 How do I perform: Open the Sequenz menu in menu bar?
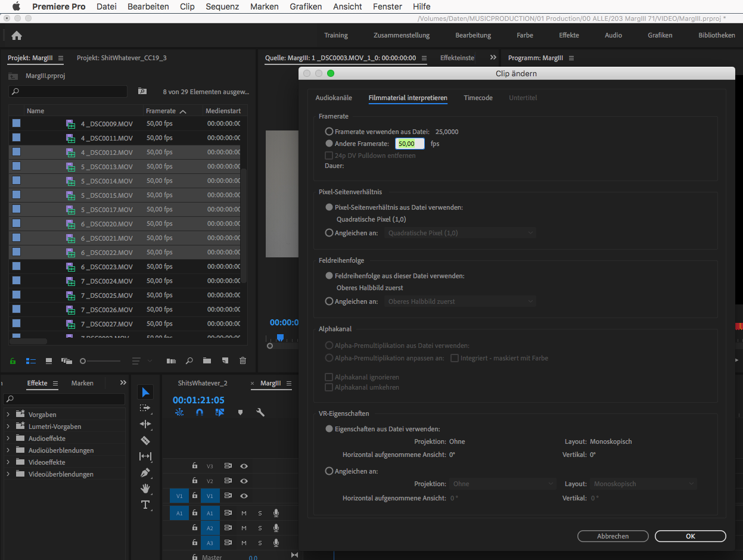pos(222,7)
